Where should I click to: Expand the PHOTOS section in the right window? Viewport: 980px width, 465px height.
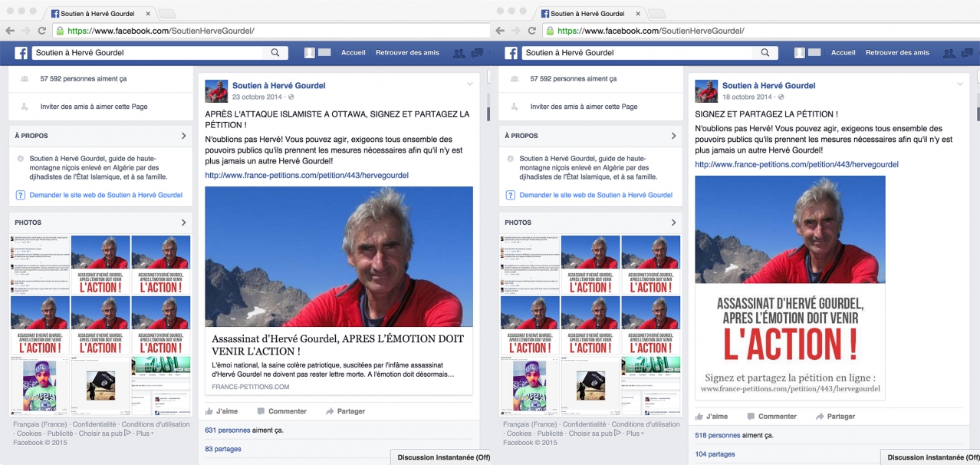[x=673, y=223]
